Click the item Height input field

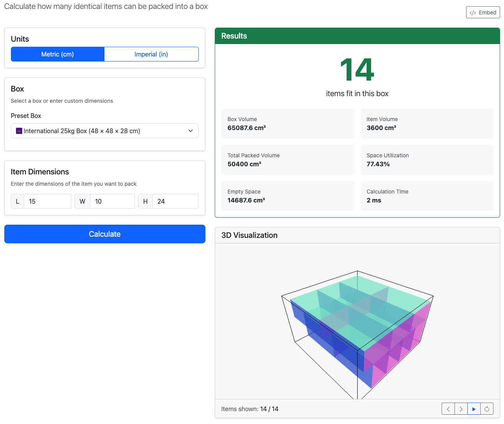coord(175,201)
